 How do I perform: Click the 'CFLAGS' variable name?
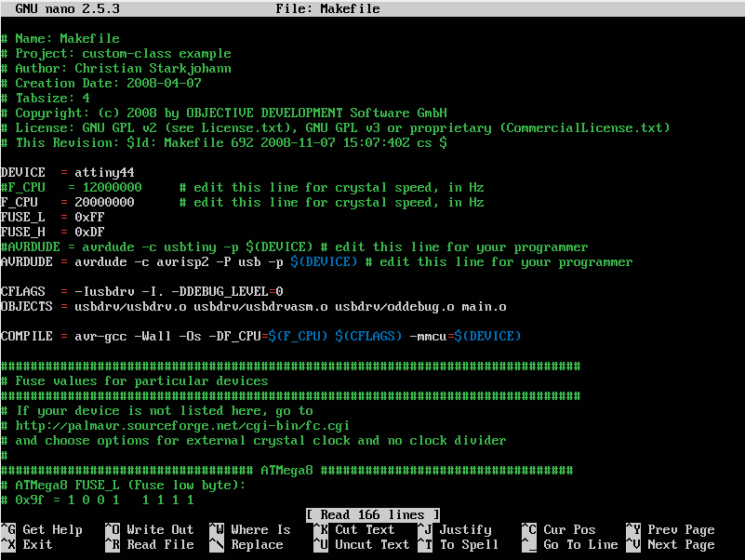[x=23, y=291]
